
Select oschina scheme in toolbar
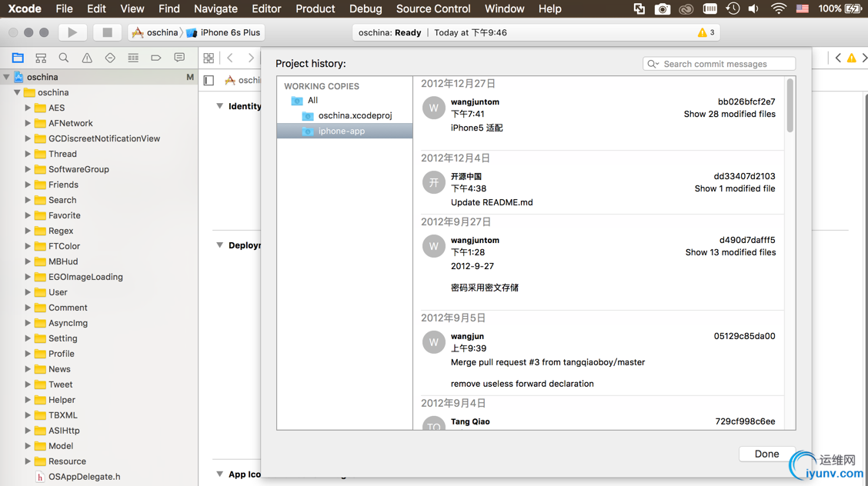coord(155,32)
